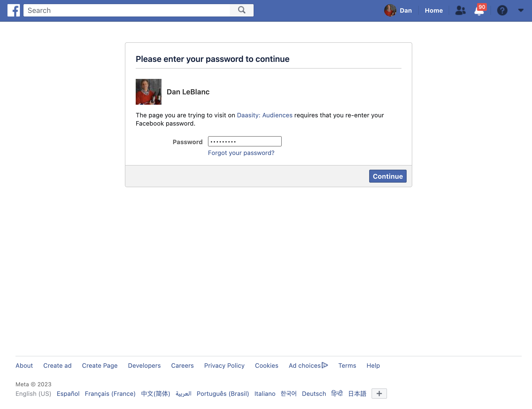Focus the Search input box
The height and width of the screenshot is (409, 532).
tap(126, 11)
